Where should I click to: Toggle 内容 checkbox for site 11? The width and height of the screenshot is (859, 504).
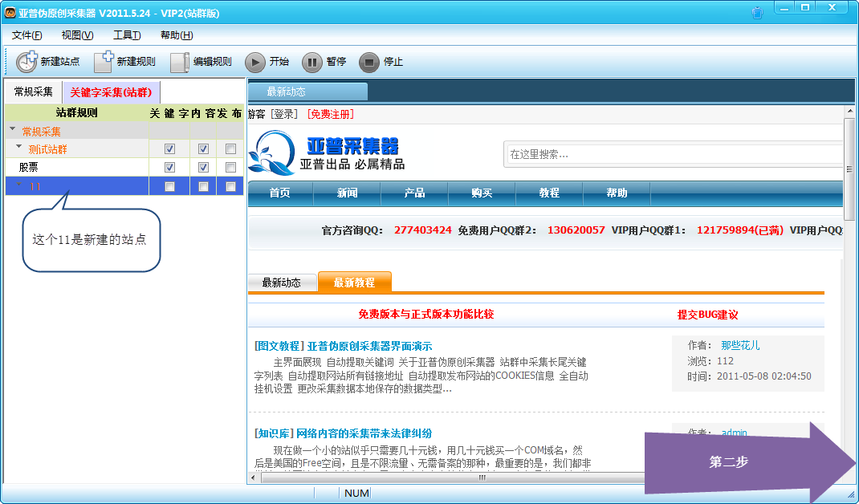point(203,187)
